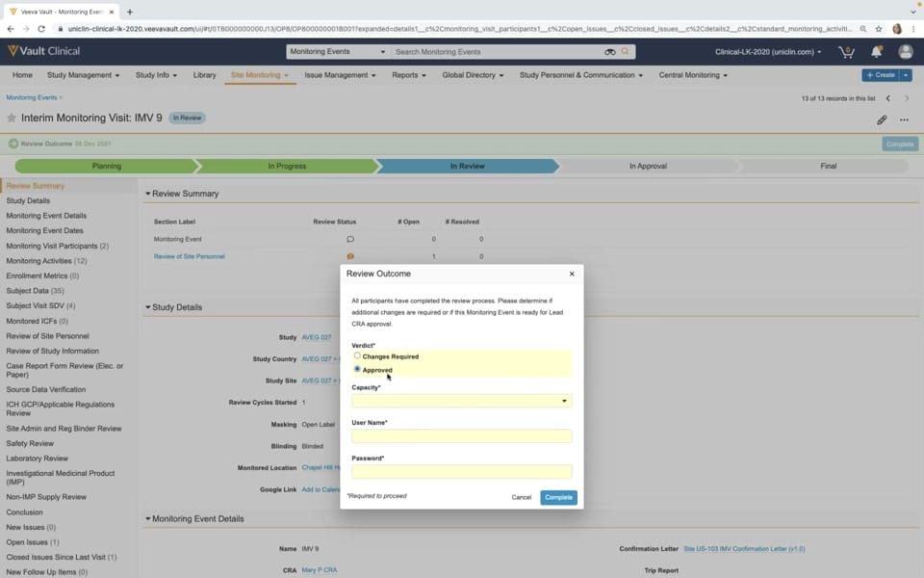The image size is (924, 578).
Task: Go to previous record arrow
Action: click(888, 98)
